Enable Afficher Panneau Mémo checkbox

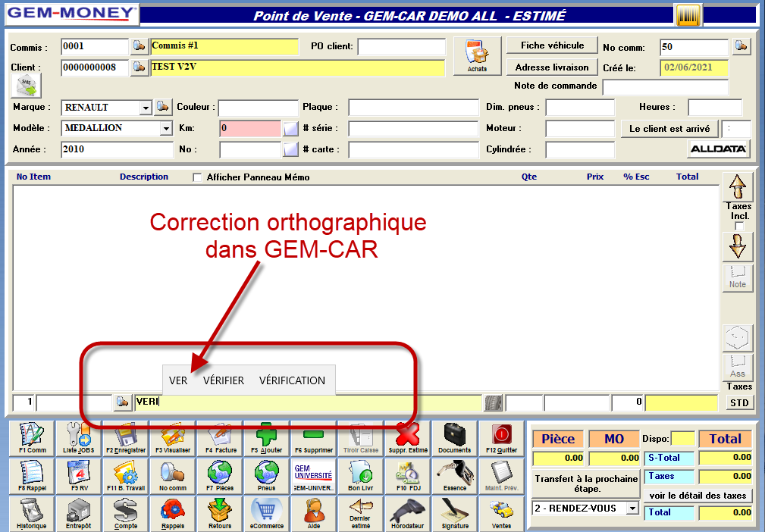click(197, 177)
